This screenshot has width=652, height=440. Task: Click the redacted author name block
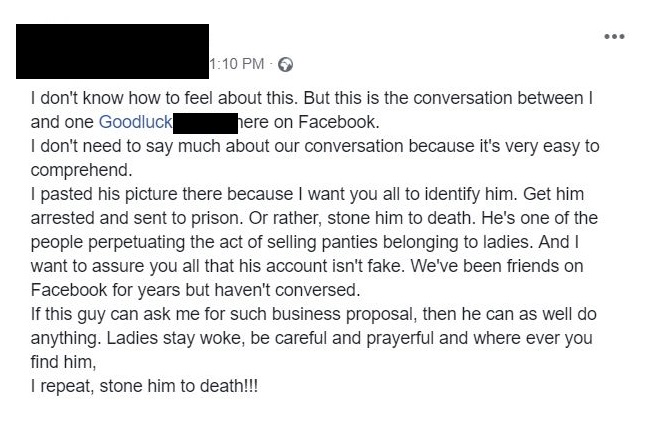tap(113, 50)
